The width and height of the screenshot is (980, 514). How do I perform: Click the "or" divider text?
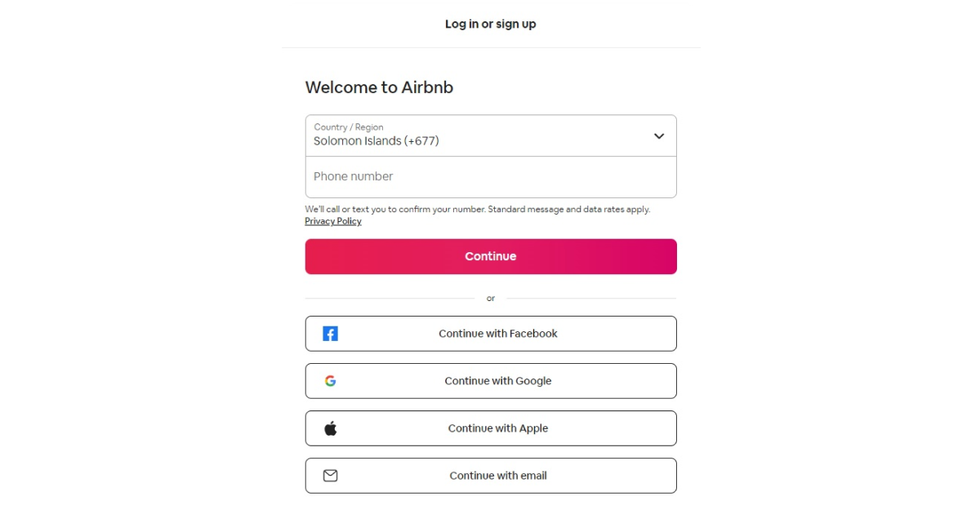[491, 299]
